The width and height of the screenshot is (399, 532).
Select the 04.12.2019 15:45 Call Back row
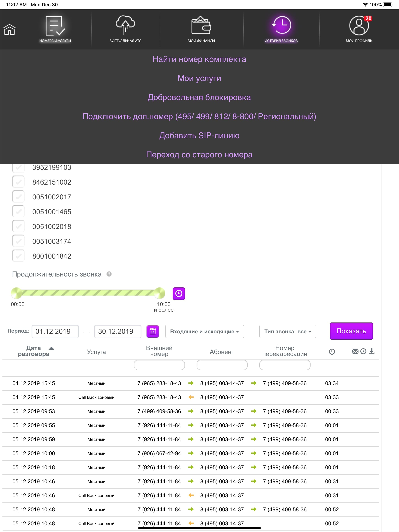(x=191, y=397)
